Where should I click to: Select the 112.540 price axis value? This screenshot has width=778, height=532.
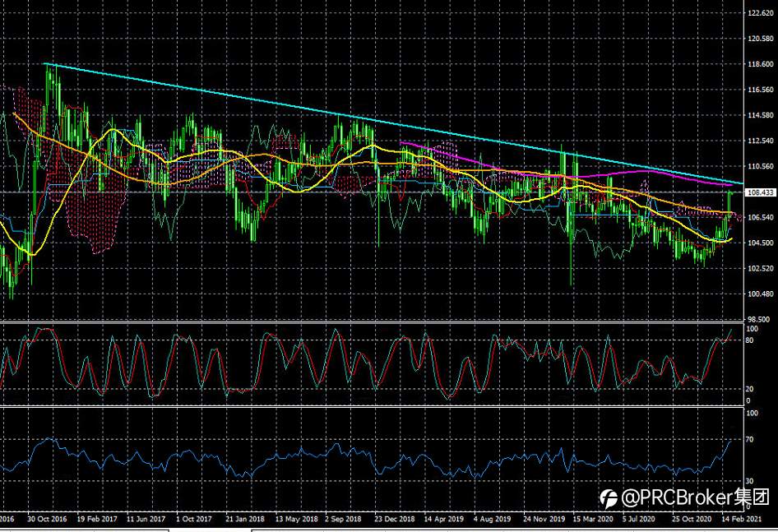pos(761,141)
